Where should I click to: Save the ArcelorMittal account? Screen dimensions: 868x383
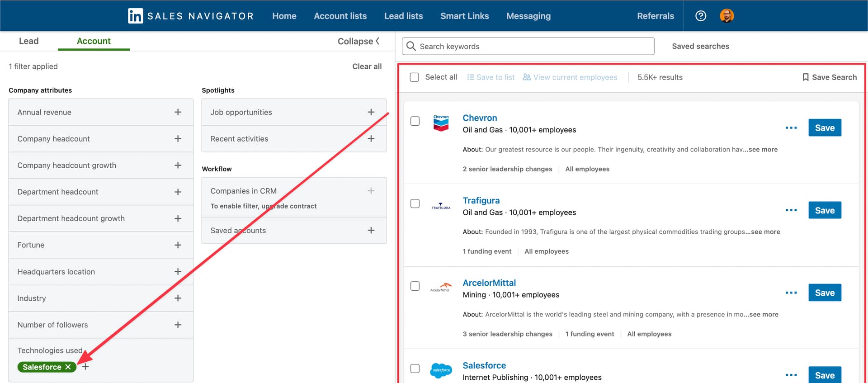pos(825,293)
